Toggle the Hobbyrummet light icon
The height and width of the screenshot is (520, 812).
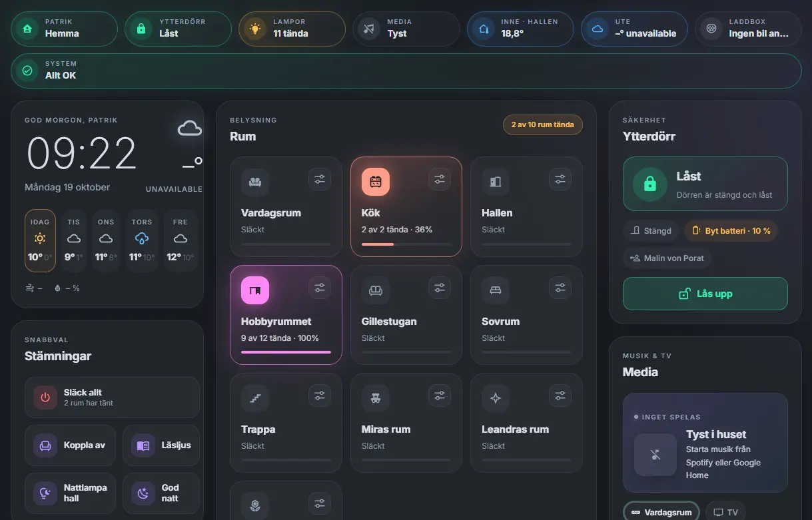(x=255, y=290)
